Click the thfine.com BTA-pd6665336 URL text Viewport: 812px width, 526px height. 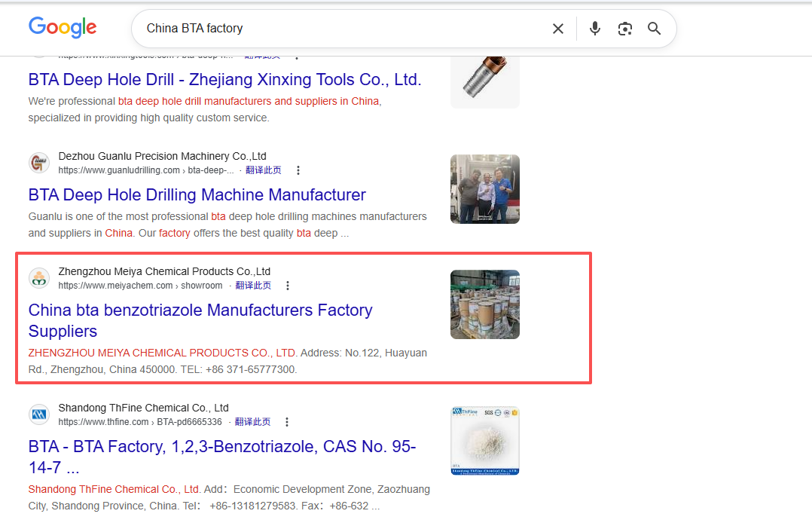(140, 422)
